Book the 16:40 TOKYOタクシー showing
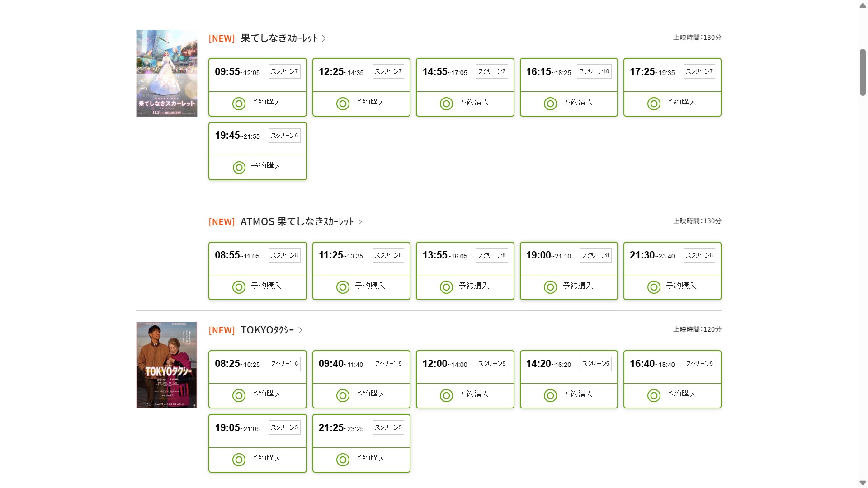The width and height of the screenshot is (868, 488). coord(672,395)
